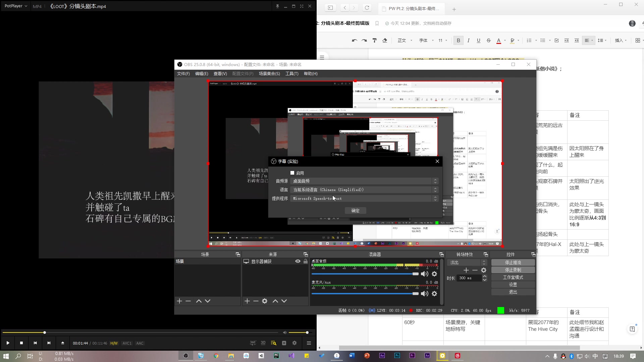
Task: Move selected source down in OBS
Action: click(284, 301)
